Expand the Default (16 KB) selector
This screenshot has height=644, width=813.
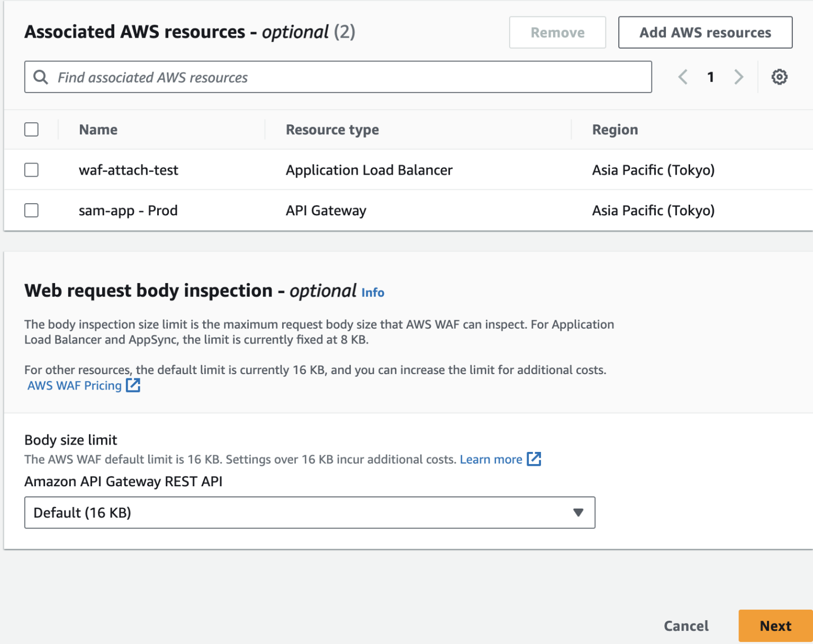[310, 512]
